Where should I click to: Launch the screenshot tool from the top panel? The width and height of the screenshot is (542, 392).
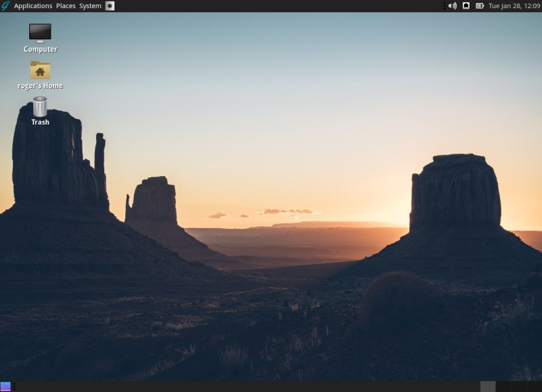point(109,5)
